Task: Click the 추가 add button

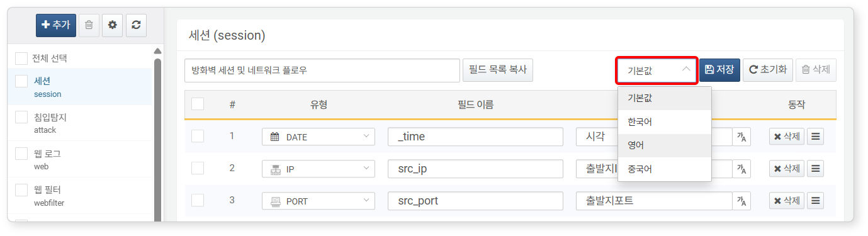Action: coord(56,25)
